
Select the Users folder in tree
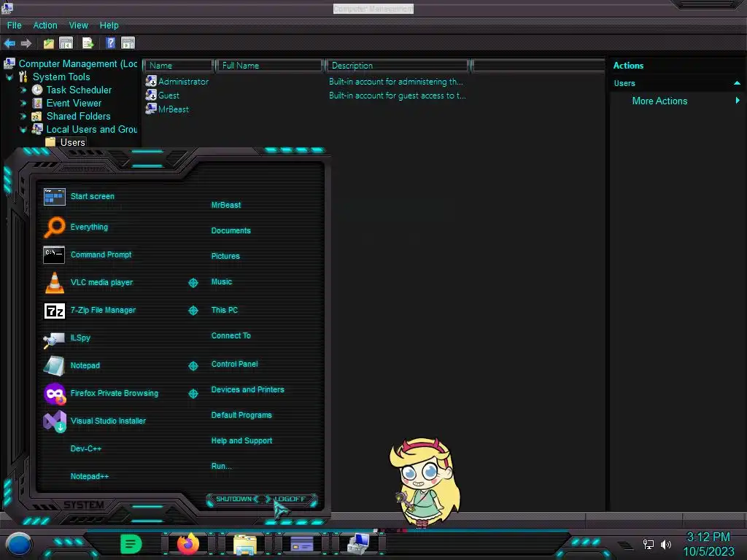point(72,142)
